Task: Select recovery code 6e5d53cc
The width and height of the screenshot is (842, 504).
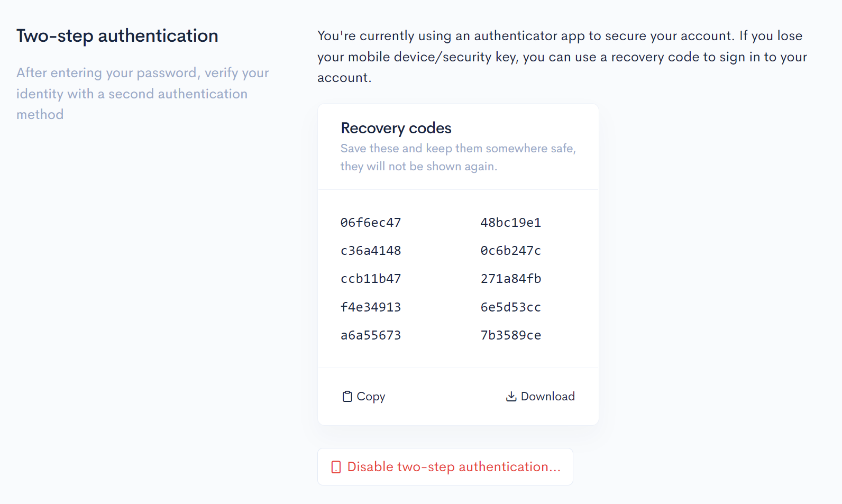Action: tap(511, 307)
